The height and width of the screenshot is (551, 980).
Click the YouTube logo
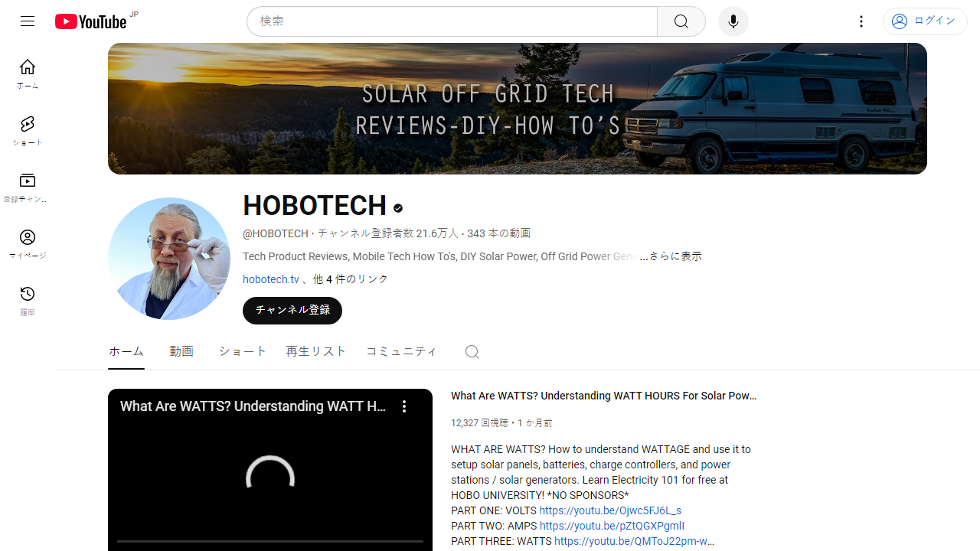tap(91, 21)
